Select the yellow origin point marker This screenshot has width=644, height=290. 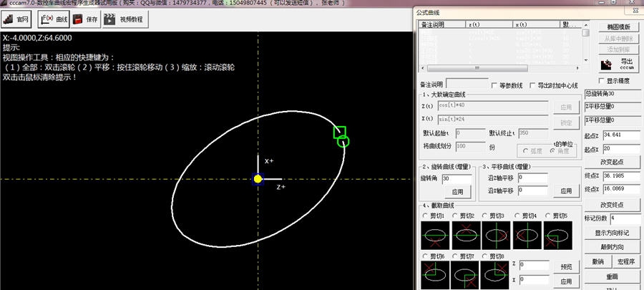click(x=258, y=179)
